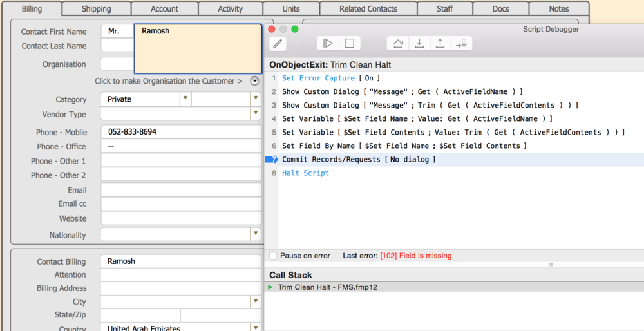Screen dimensions: 644x331
Task: Click the Step Out debugger icon
Action: [x=440, y=43]
